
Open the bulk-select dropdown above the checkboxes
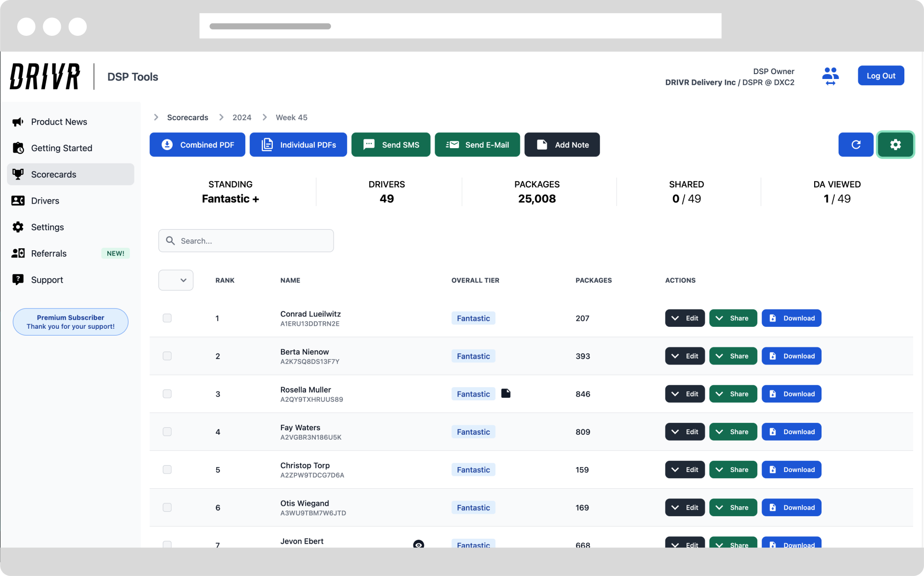176,280
